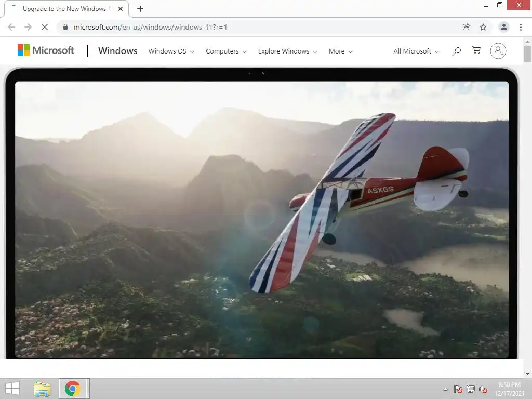Share this page from the address bar

[467, 27]
